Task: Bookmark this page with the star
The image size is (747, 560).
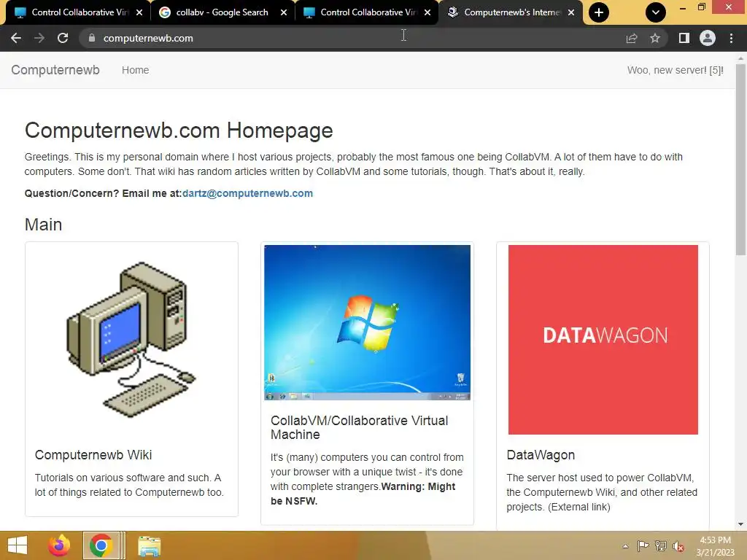Action: [655, 38]
